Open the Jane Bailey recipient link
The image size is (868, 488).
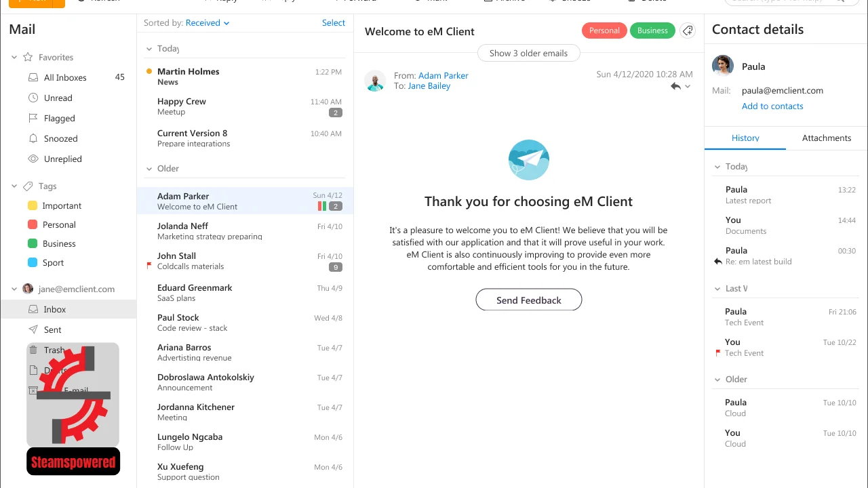click(429, 86)
